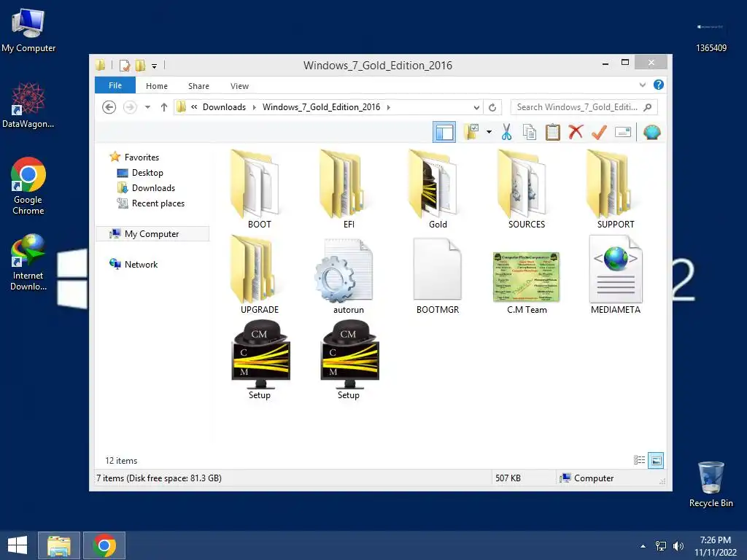747x560 pixels.
Task: Click the search magnifier icon
Action: 648,107
